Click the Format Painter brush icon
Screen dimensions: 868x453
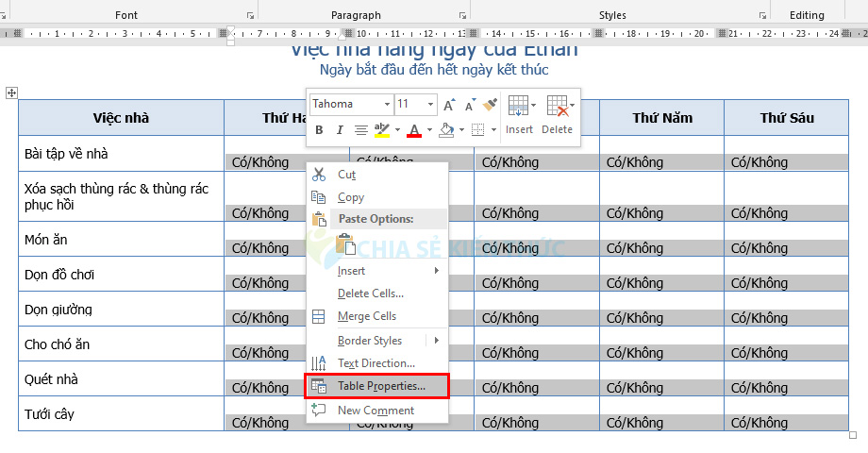(489, 104)
